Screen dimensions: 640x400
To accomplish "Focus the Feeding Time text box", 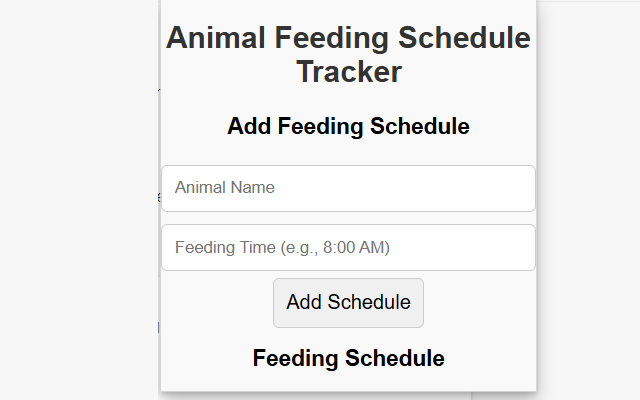I will pos(348,247).
